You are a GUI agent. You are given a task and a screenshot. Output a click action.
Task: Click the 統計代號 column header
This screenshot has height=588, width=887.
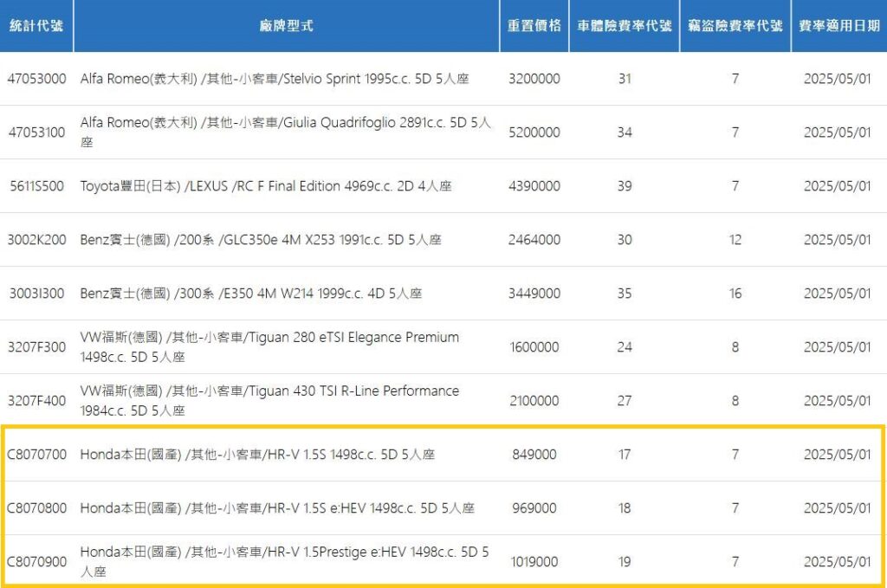click(36, 25)
